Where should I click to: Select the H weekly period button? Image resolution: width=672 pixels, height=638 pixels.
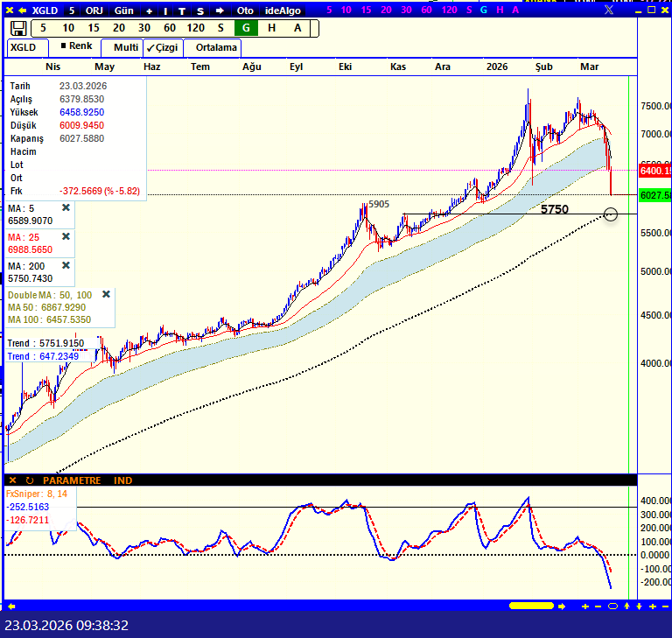coord(272,28)
